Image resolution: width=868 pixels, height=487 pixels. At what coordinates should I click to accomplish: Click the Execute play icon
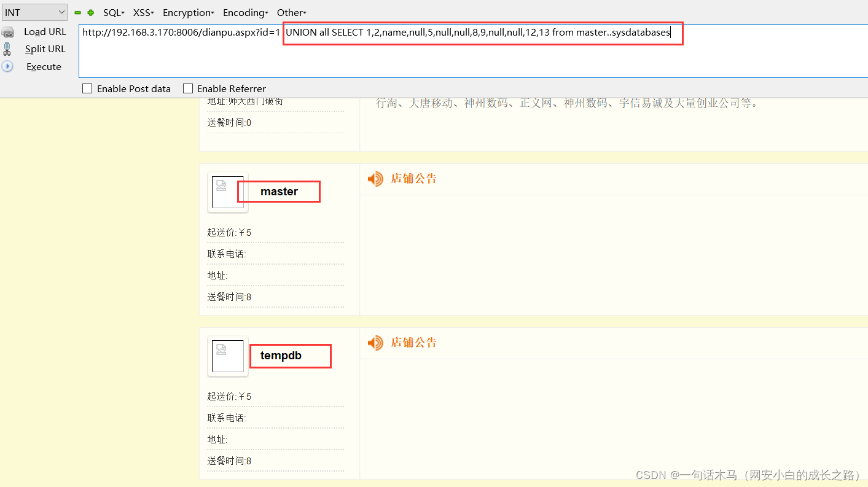[7, 66]
